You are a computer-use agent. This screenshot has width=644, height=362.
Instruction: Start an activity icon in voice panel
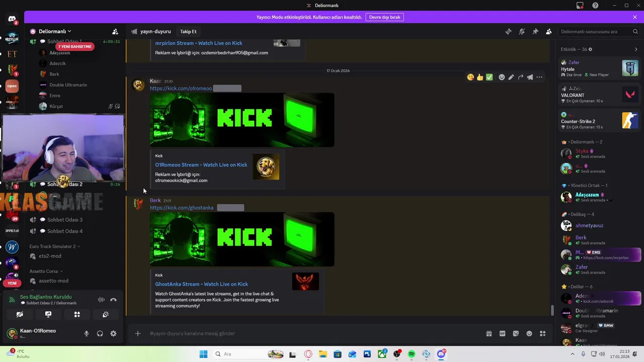[77, 314]
